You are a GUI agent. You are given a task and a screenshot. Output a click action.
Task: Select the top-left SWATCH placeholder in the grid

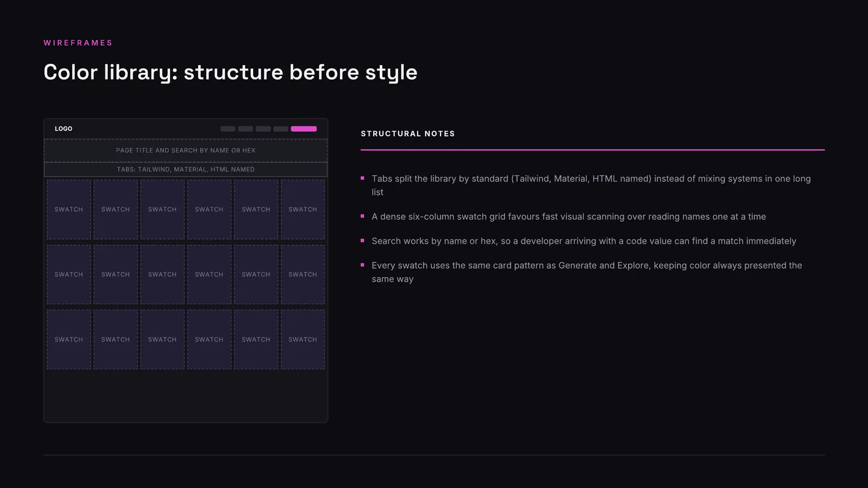[69, 210]
